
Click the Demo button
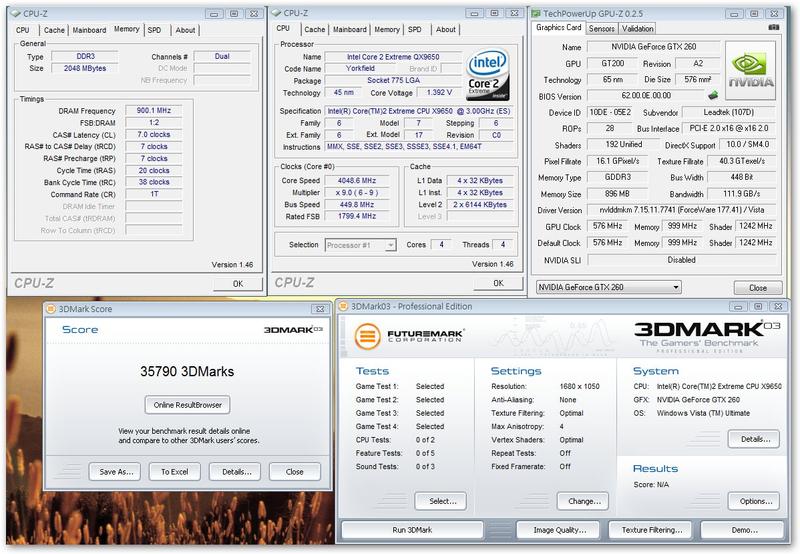(743, 530)
